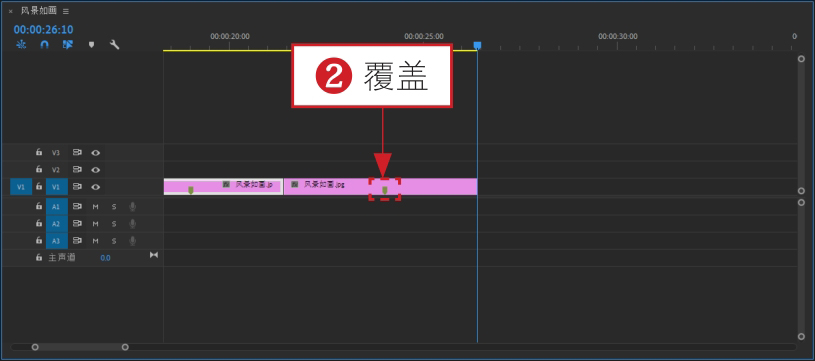Click the A2 track target button
This screenshot has width=815, height=361.
tap(57, 224)
